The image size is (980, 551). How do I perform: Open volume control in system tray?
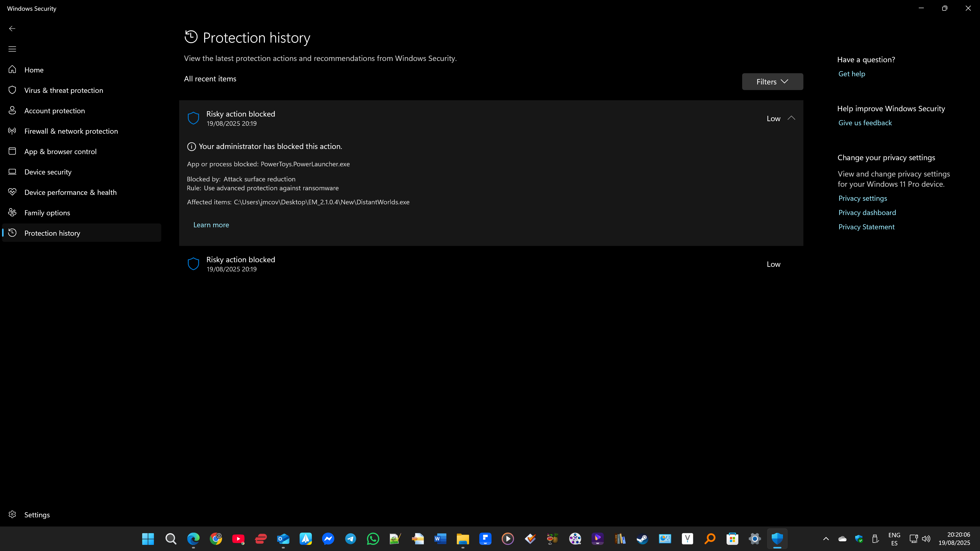coord(926,539)
